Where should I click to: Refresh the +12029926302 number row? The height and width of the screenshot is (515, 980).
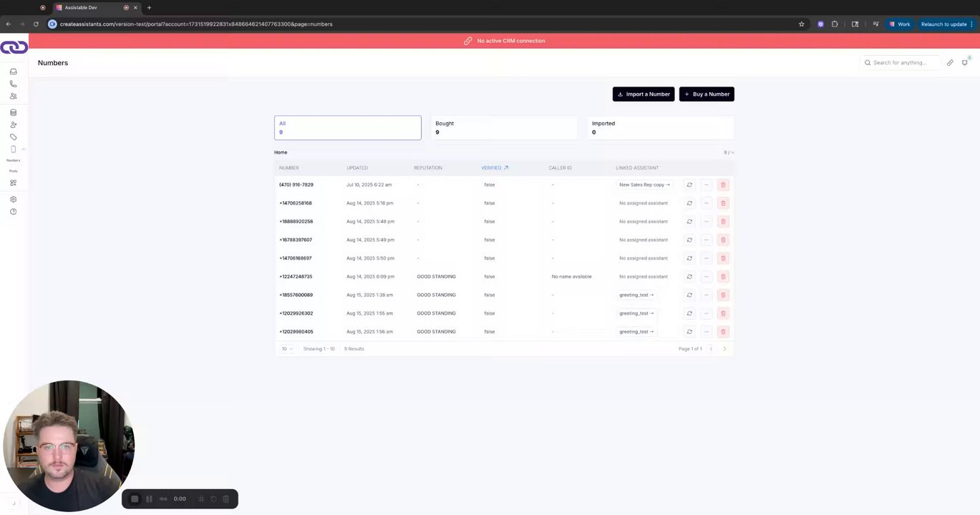click(x=689, y=313)
